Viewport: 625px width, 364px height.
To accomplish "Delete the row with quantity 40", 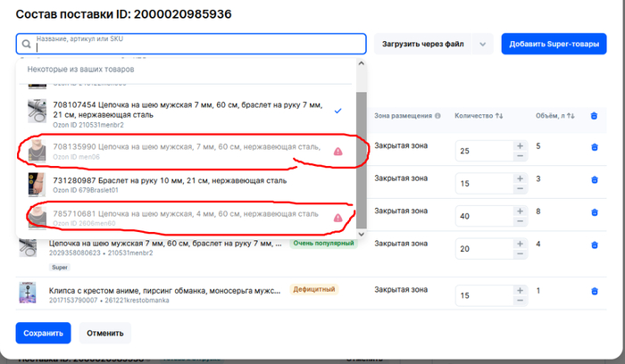I will click(595, 212).
